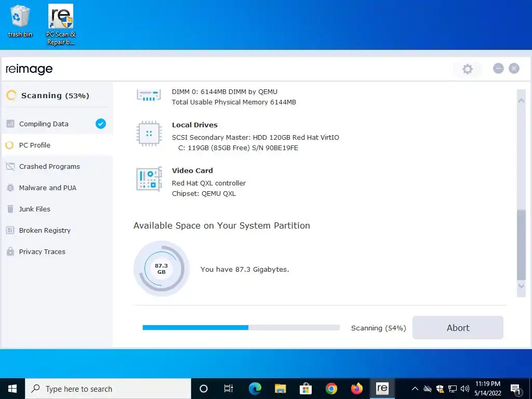The width and height of the screenshot is (532, 399).
Task: Click the C: 119GB (85GB Free) line
Action: [x=238, y=148]
